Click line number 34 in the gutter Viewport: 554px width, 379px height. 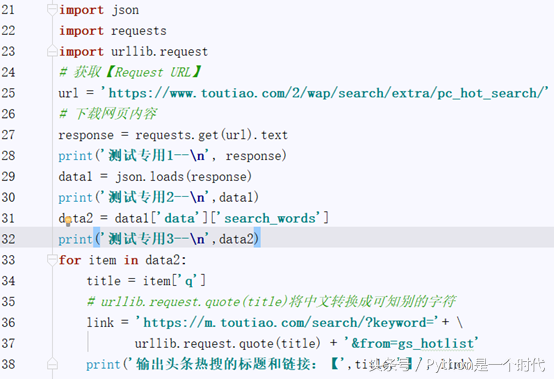8,281
